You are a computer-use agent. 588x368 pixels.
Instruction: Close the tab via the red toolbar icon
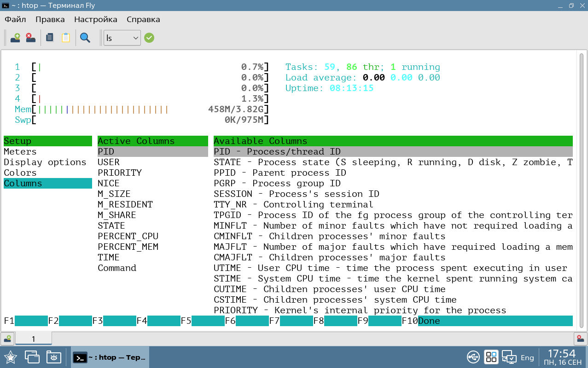pyautogui.click(x=30, y=38)
